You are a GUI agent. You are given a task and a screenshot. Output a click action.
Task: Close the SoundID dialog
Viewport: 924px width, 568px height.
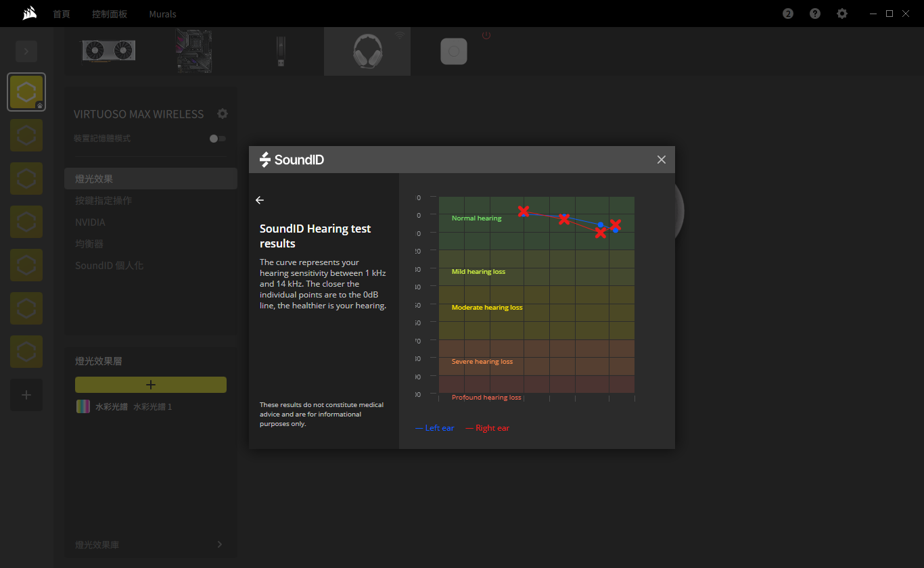click(662, 160)
